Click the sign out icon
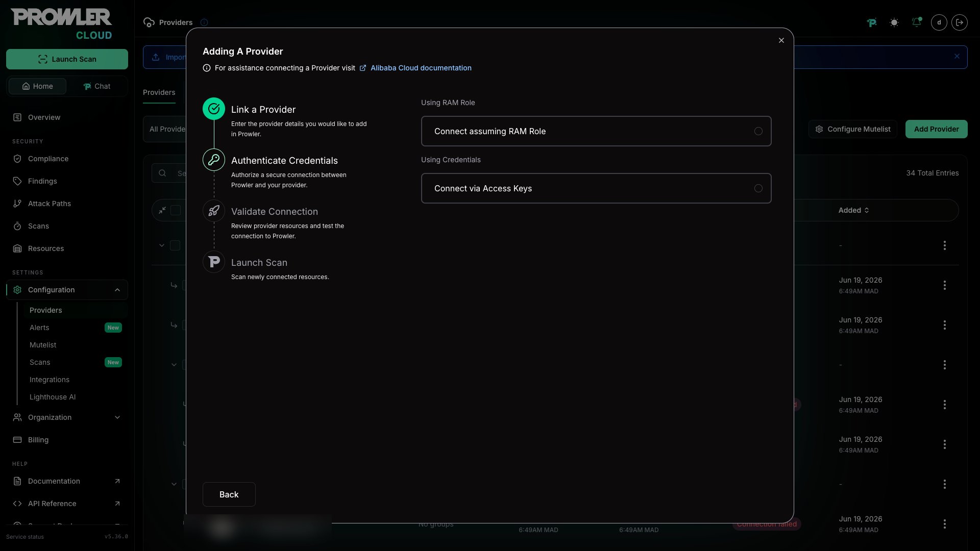This screenshot has height=551, width=980. pos(960,22)
